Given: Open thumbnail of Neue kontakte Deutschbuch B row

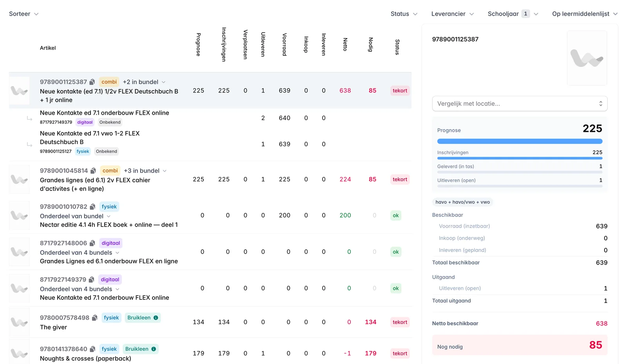Looking at the screenshot, I should [x=19, y=90].
